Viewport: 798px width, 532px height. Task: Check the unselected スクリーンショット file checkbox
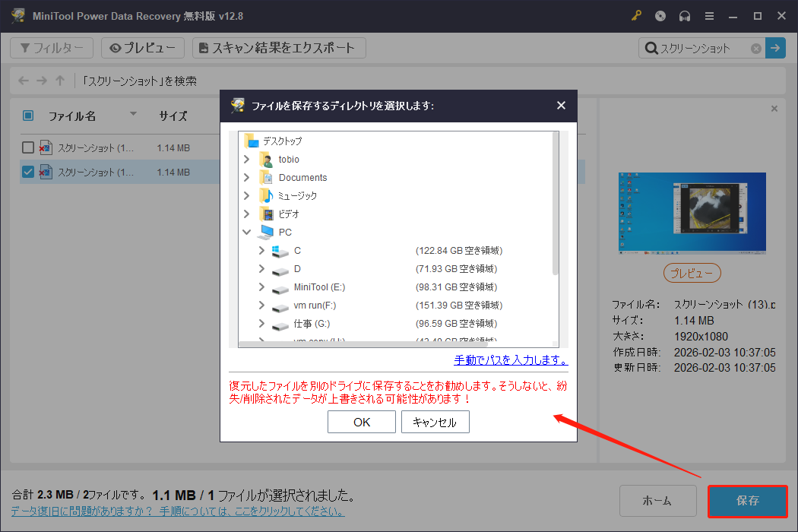point(28,147)
